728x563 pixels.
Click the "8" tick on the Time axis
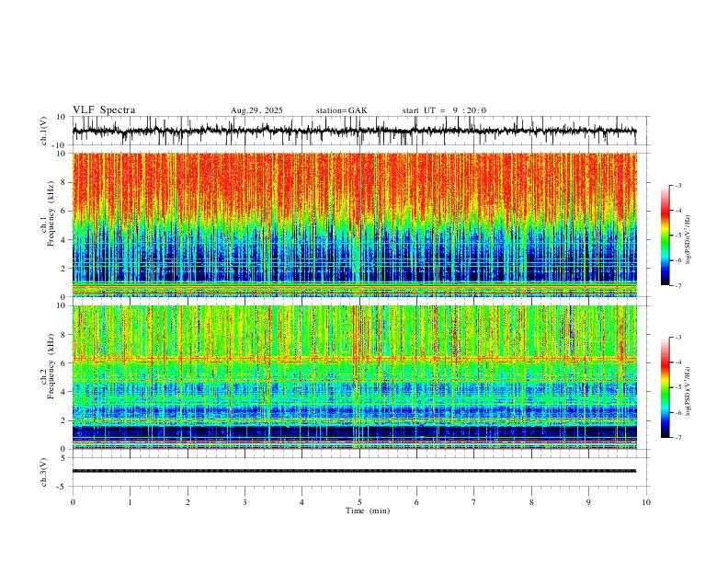tap(531, 502)
